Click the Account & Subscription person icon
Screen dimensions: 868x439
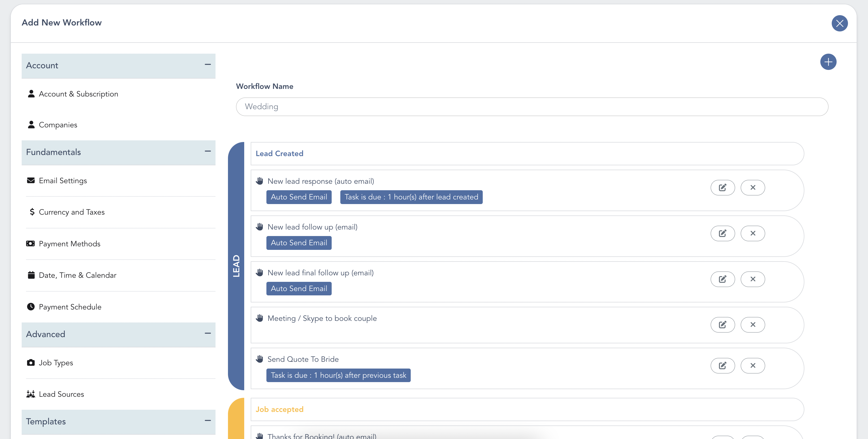click(31, 94)
